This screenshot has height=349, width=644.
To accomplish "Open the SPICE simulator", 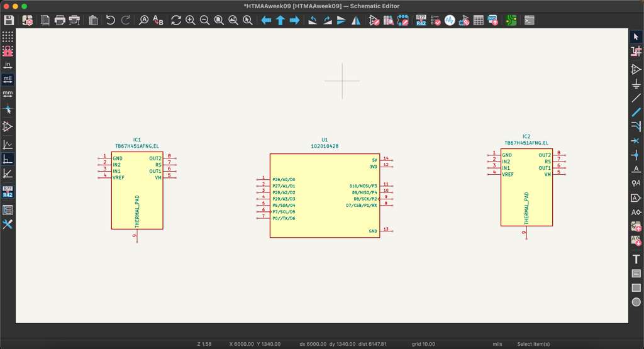I will tap(450, 20).
